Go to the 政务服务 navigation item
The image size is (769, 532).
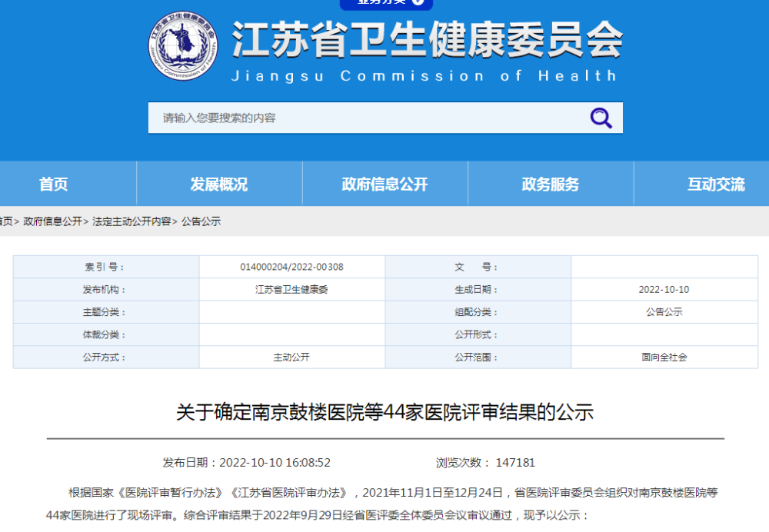tap(551, 185)
